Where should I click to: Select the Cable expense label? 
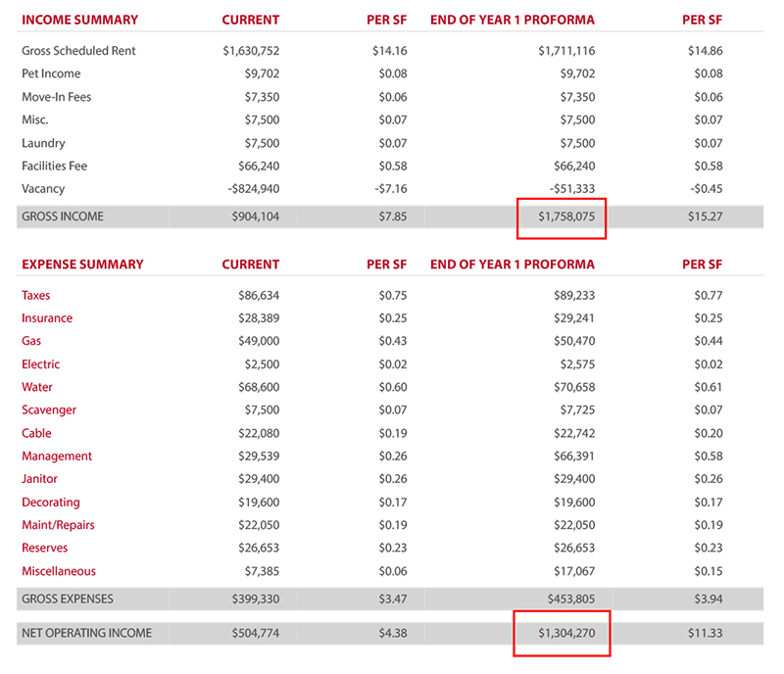coord(36,433)
